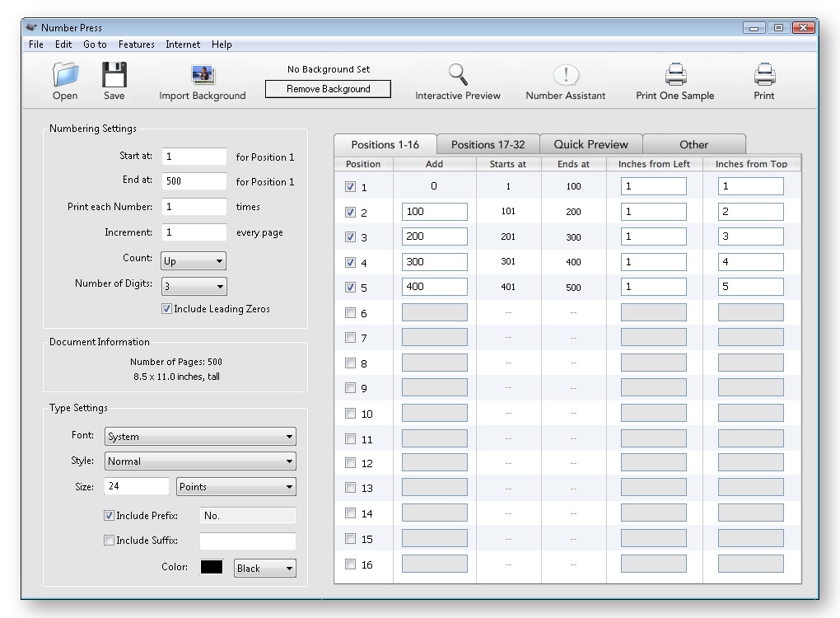The width and height of the screenshot is (840, 618).
Task: Start printing with the Print icon
Action: click(763, 80)
